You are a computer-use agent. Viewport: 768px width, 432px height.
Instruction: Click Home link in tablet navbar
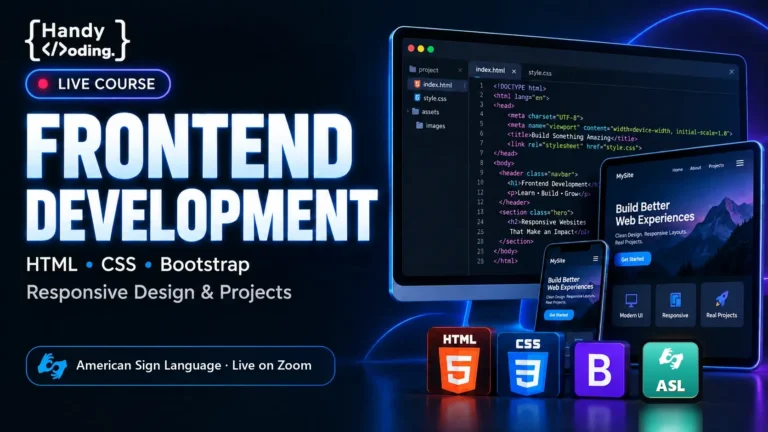pyautogui.click(x=677, y=169)
